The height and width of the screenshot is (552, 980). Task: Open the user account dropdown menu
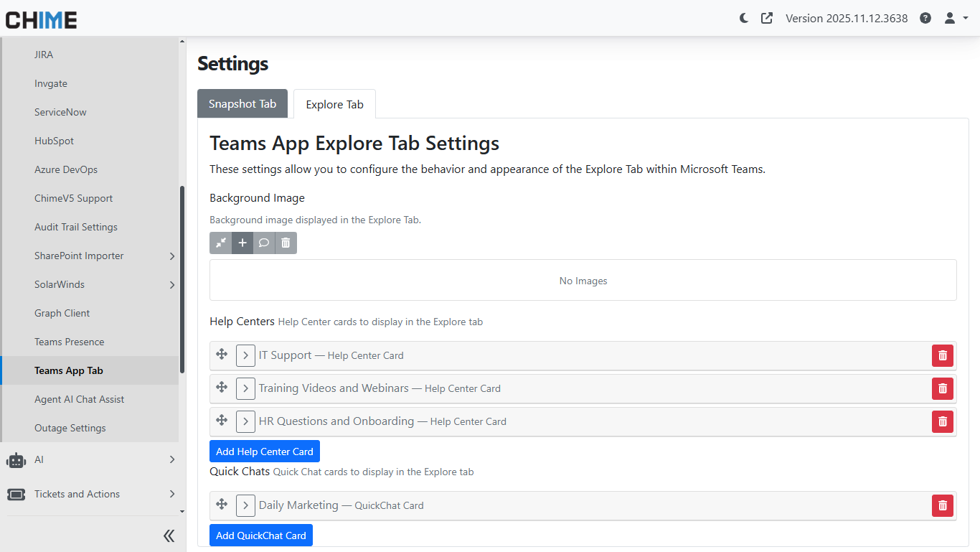point(956,18)
